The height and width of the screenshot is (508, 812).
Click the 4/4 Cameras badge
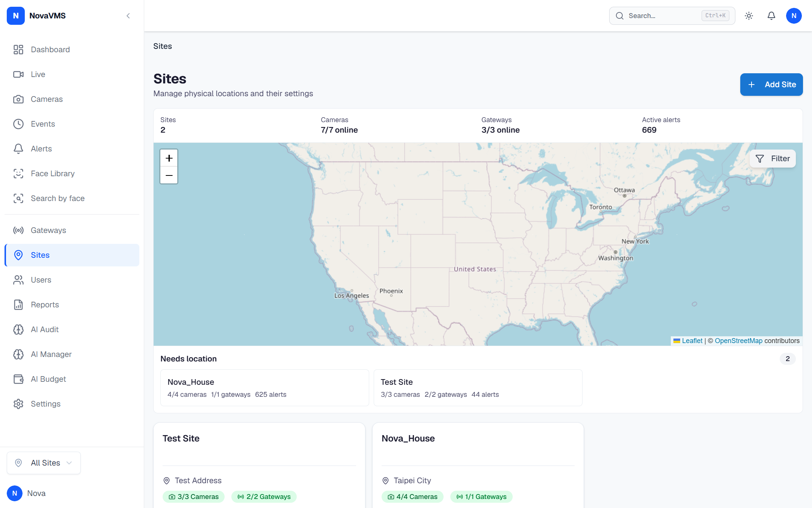pyautogui.click(x=413, y=497)
